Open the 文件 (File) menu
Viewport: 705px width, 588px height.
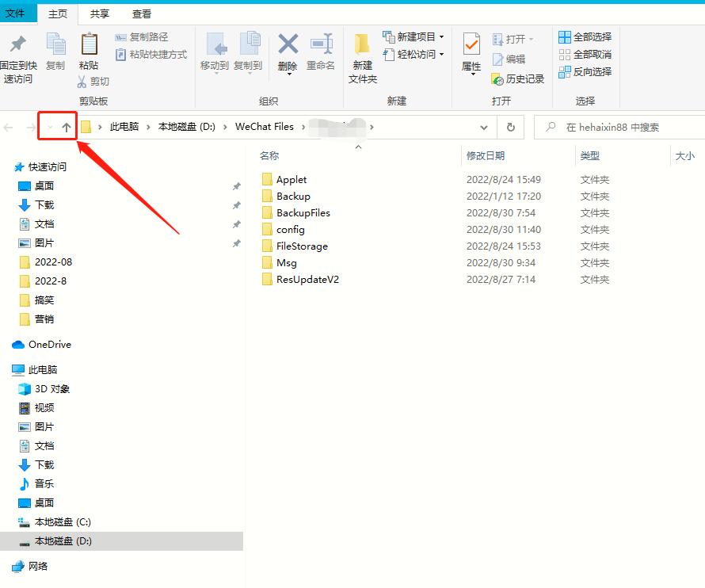18,13
